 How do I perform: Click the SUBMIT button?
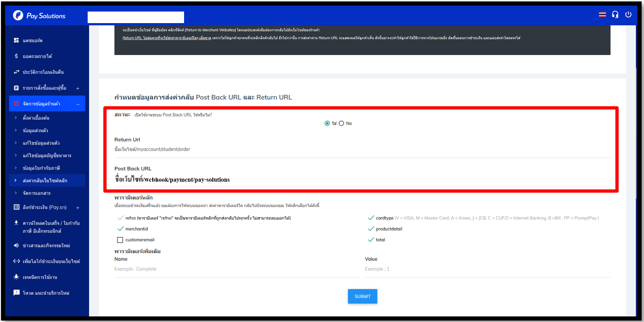pos(362,296)
